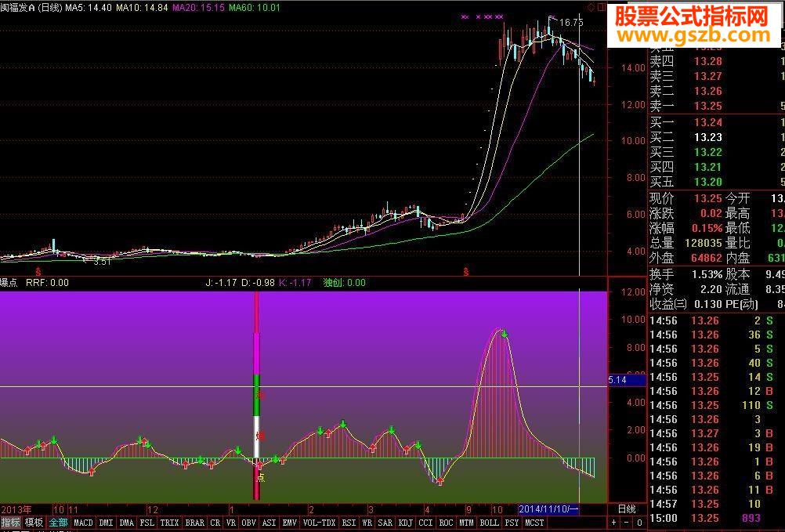Image resolution: width=785 pixels, height=532 pixels.
Task: Click the 闽福发A (日线) stock title
Action: point(31,8)
